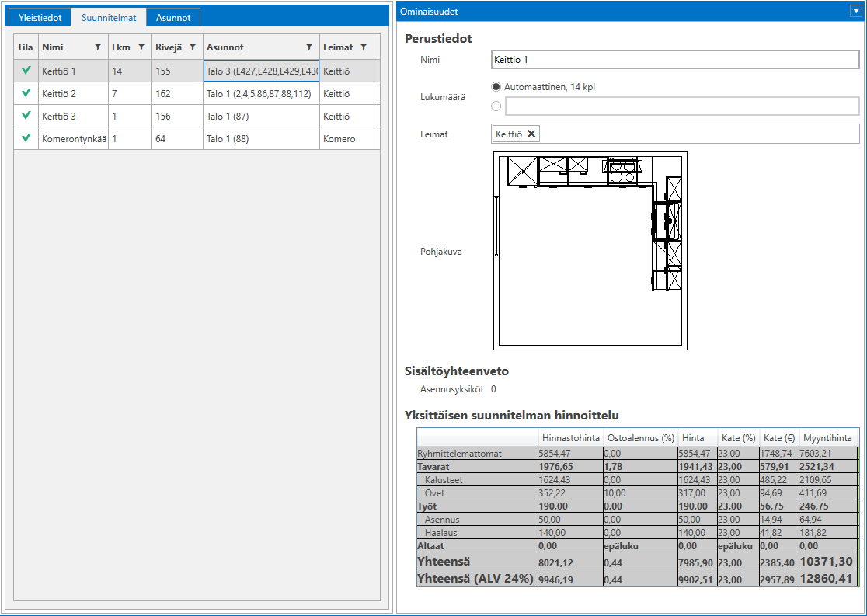Sort the list by the Nimi header
Viewport: 867px width, 616px height.
click(53, 47)
